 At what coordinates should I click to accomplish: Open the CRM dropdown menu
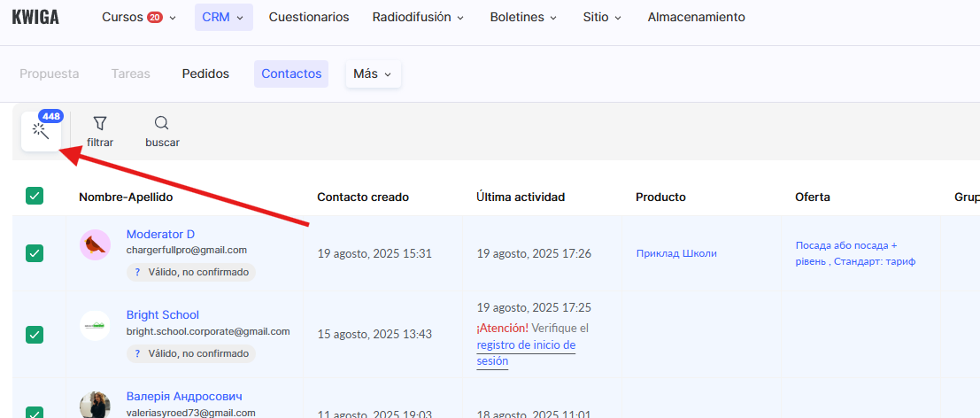pyautogui.click(x=223, y=17)
